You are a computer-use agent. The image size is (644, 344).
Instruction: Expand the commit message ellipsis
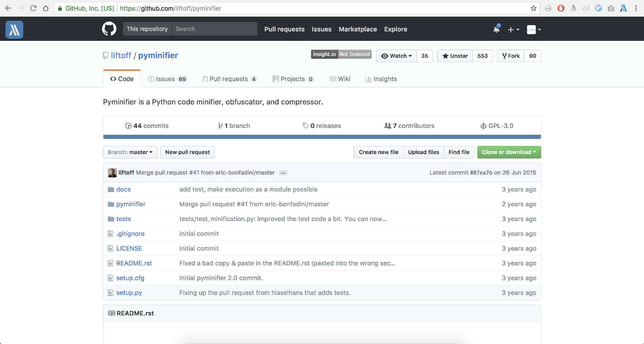[x=283, y=173]
